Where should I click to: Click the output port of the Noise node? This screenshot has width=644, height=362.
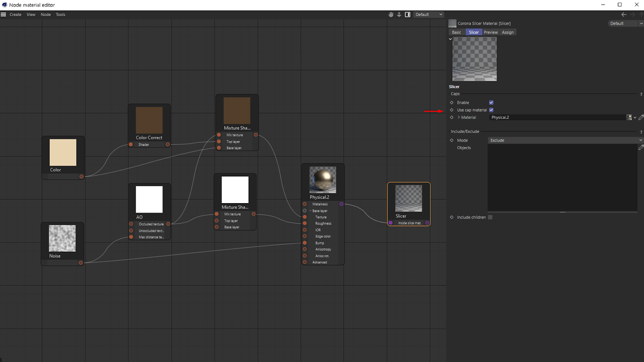pyautogui.click(x=81, y=263)
